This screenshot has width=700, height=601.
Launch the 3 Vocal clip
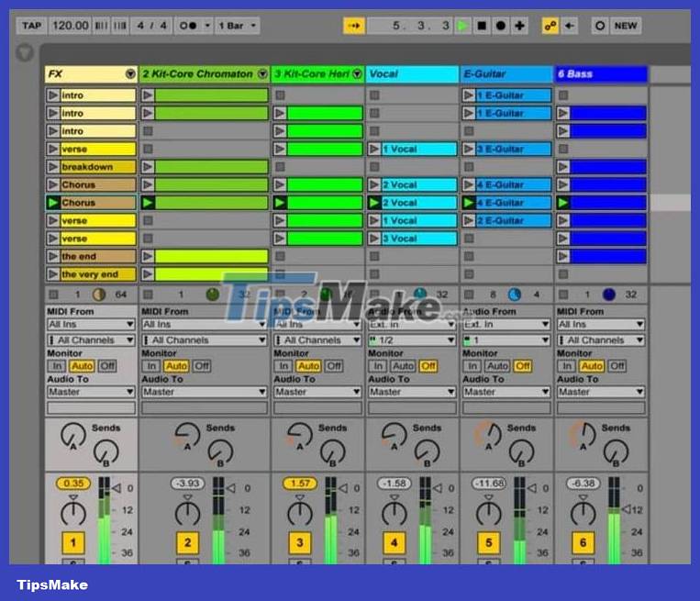tap(374, 238)
